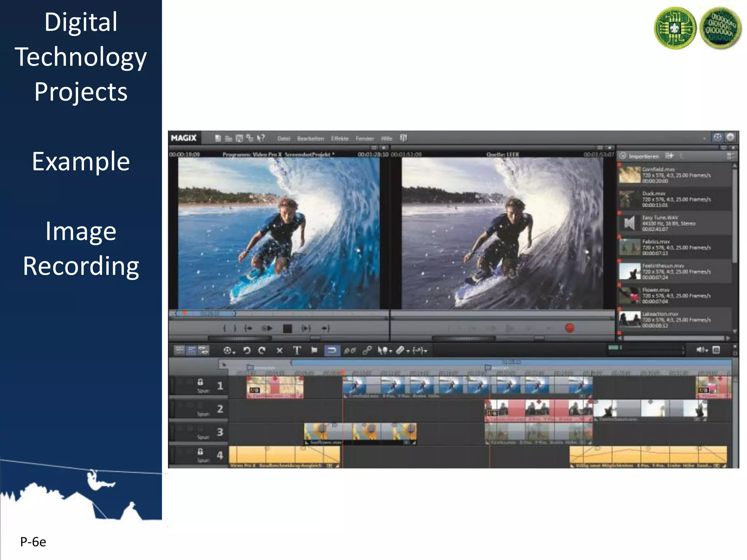747x560 pixels.
Task: Open the film reel dropdown in timeline toolbar
Action: coord(229,351)
